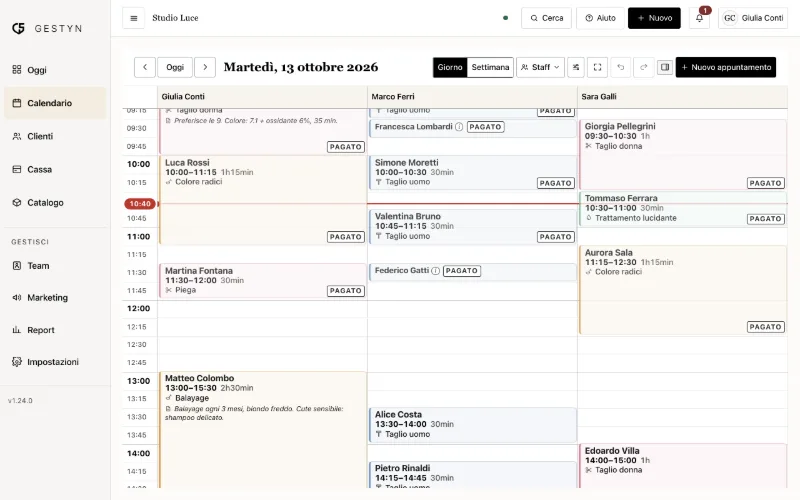Open Giorgia Pellegrini appointment
Viewport: 800px width, 500px height.
click(683, 155)
